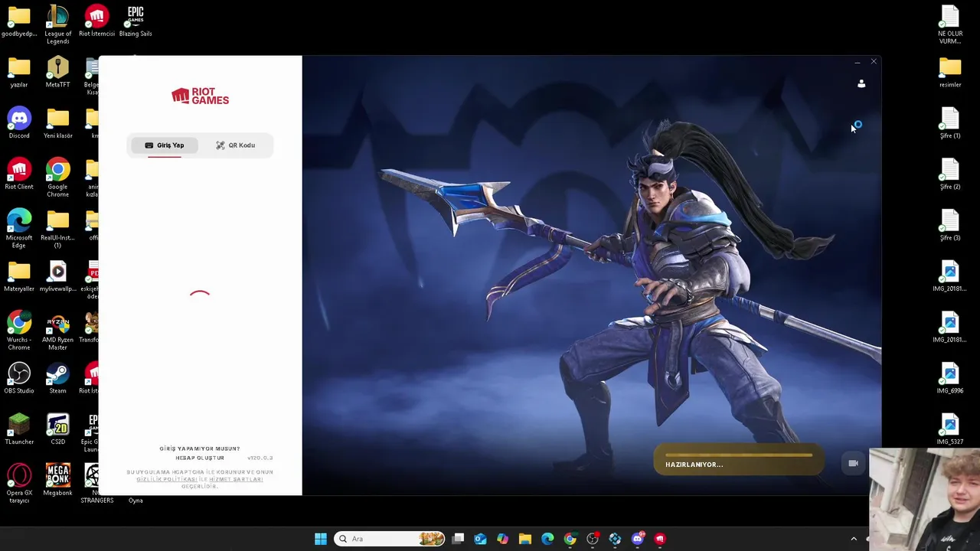Open League of Legends desktop shortcut
Screen dimensions: 980x551
point(57,24)
